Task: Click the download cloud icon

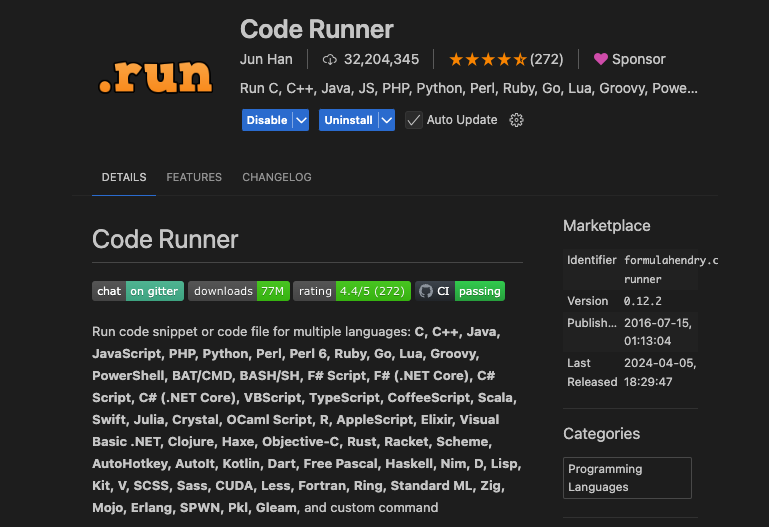Action: [x=330, y=60]
